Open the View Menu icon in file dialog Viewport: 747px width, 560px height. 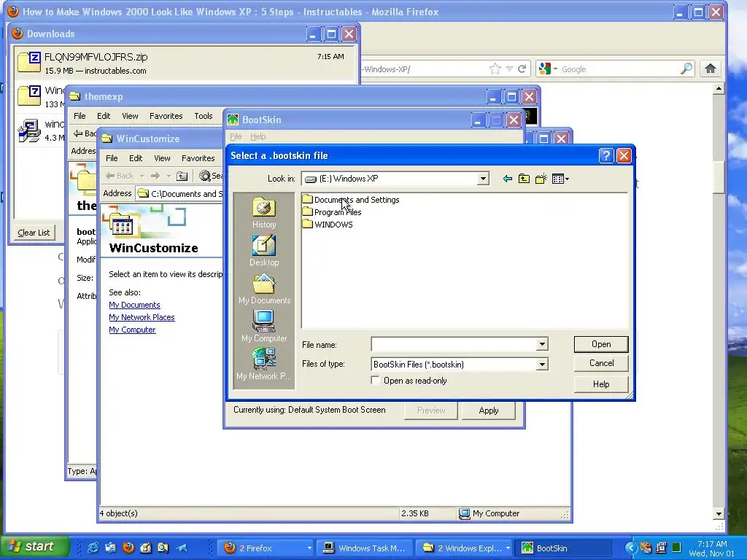click(x=560, y=179)
